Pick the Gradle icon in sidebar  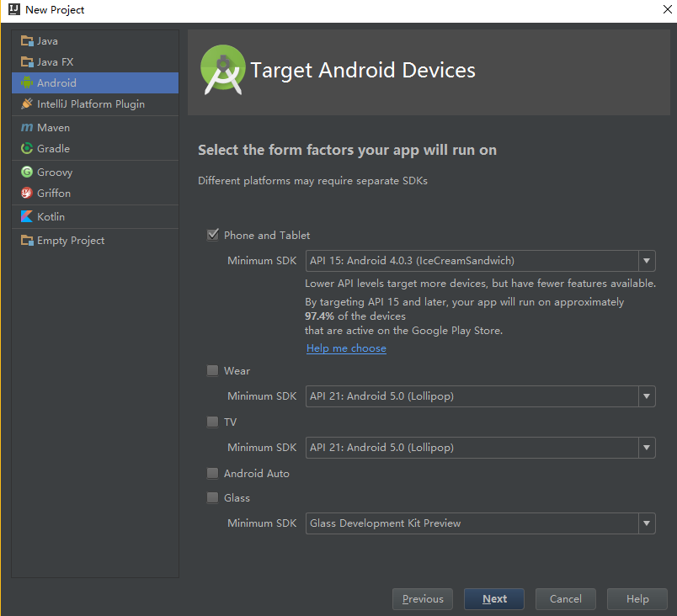(x=27, y=148)
